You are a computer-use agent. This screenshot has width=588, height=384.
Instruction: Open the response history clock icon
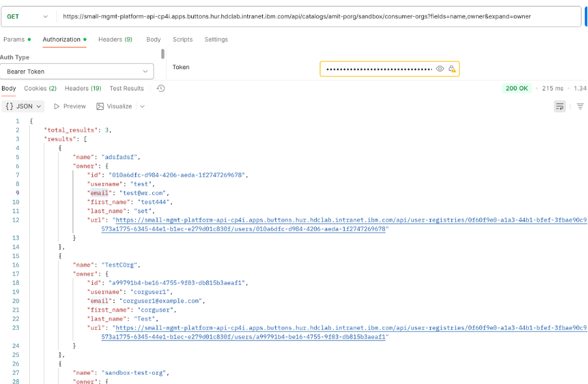click(x=161, y=89)
